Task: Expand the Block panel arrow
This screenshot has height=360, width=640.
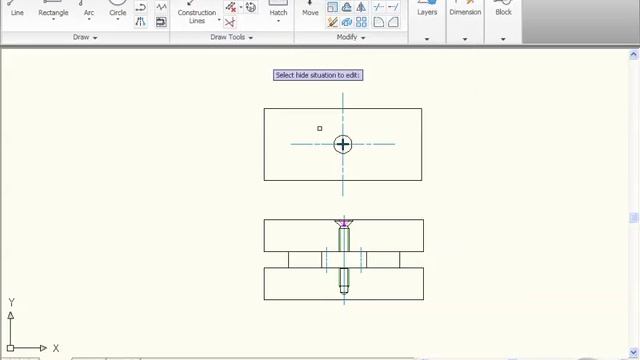Action: pos(503,39)
